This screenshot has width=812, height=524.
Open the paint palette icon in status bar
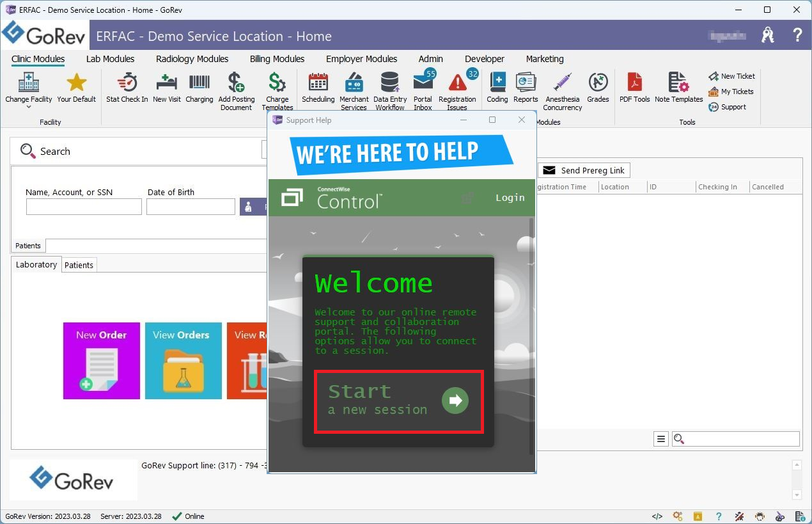[x=780, y=516]
